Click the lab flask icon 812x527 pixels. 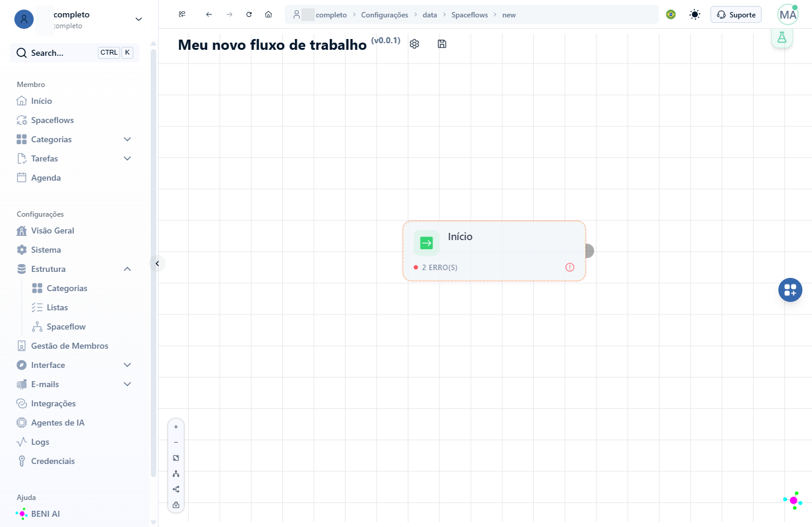(x=782, y=37)
